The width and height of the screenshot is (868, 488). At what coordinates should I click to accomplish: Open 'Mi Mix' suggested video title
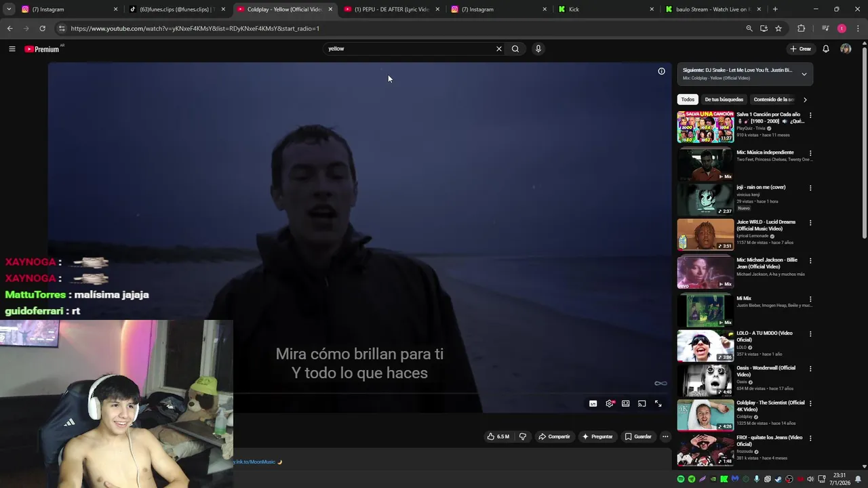(x=744, y=298)
